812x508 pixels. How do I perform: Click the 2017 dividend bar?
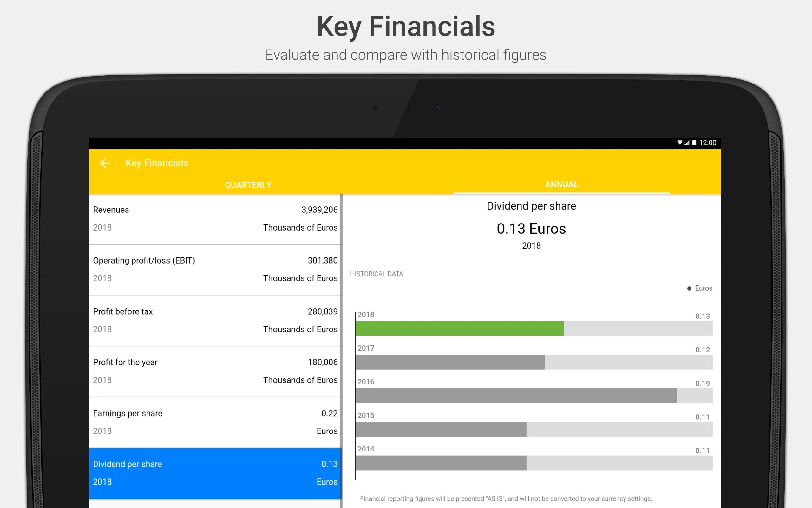coord(450,362)
